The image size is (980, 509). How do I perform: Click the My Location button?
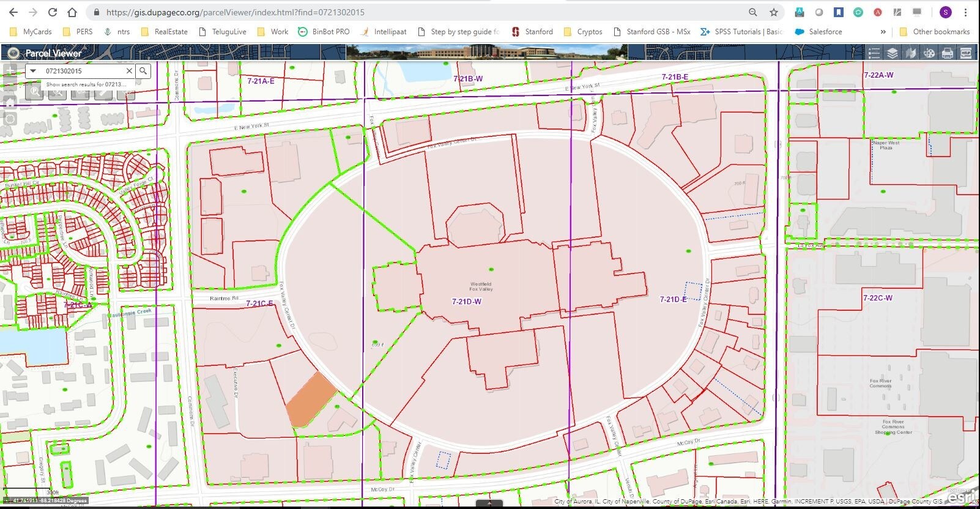pyautogui.click(x=10, y=119)
